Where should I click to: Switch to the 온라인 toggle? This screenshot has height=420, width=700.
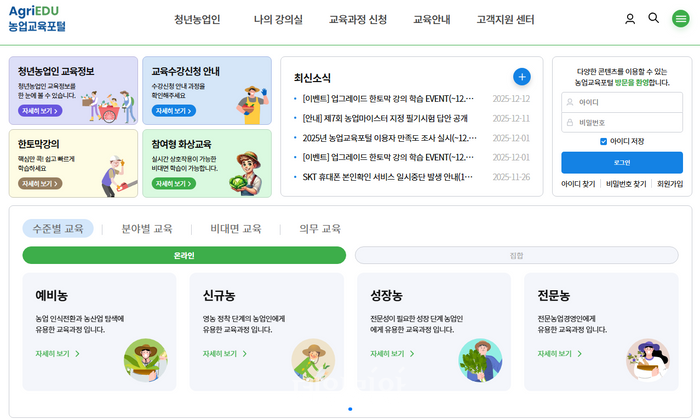(x=184, y=255)
